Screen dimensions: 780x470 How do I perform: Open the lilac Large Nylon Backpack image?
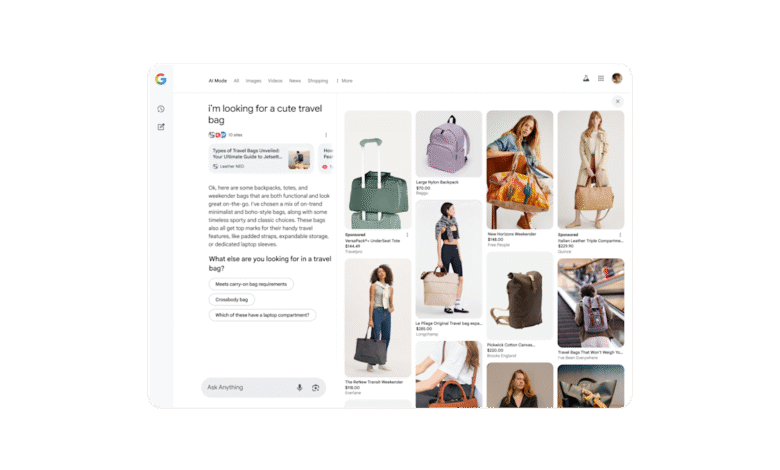point(449,144)
